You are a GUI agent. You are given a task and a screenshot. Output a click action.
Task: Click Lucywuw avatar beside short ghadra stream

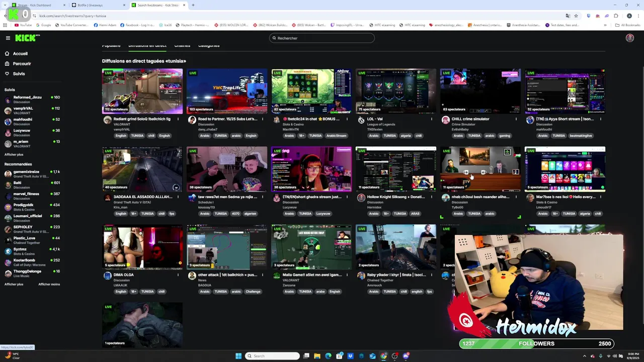[x=276, y=198]
